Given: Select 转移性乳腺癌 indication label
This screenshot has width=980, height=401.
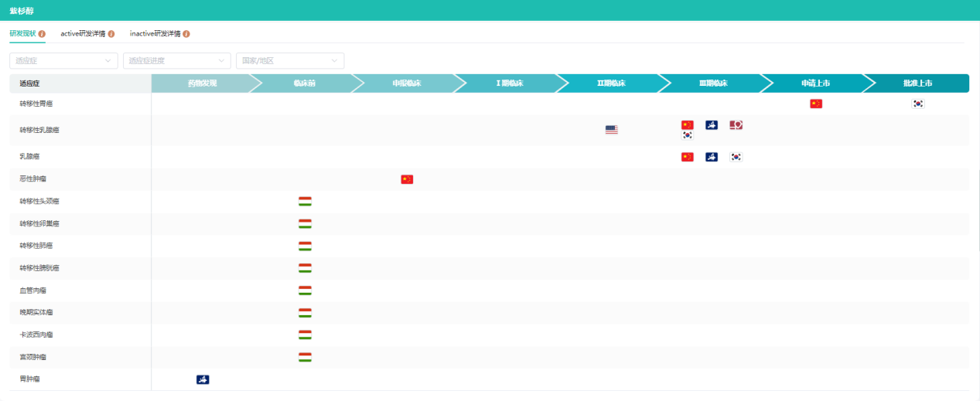Looking at the screenshot, I should pos(39,130).
